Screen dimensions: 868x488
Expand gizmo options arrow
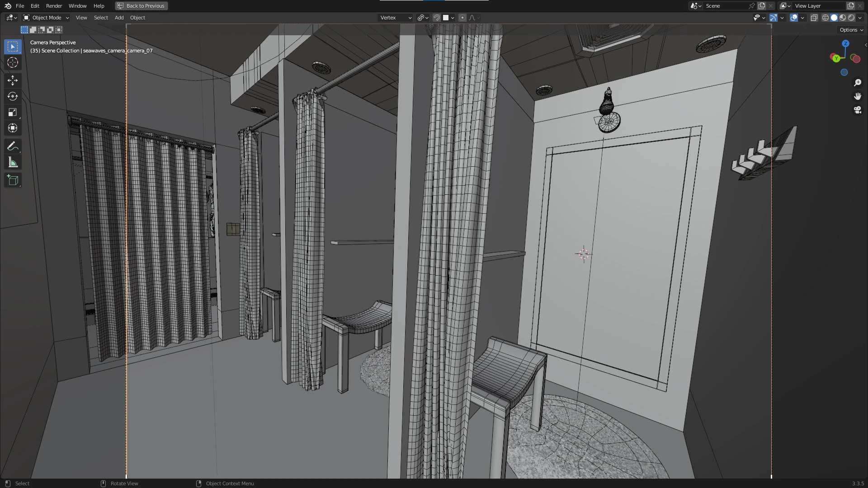point(782,18)
